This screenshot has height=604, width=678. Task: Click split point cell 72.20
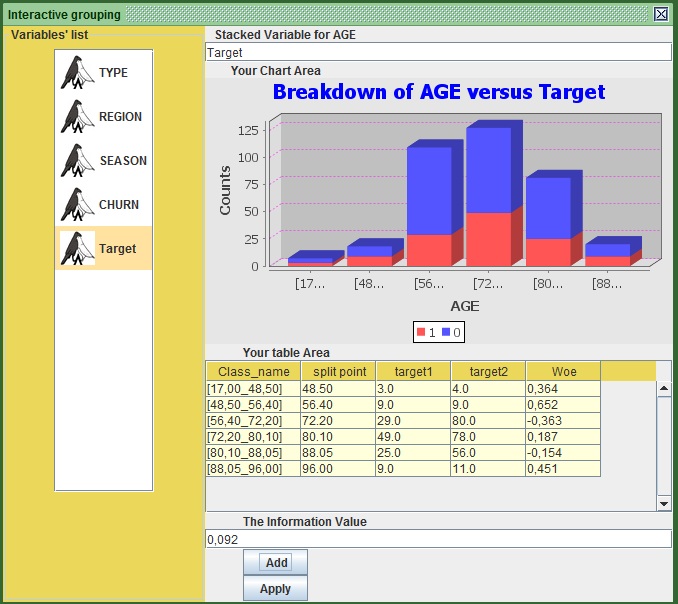338,421
